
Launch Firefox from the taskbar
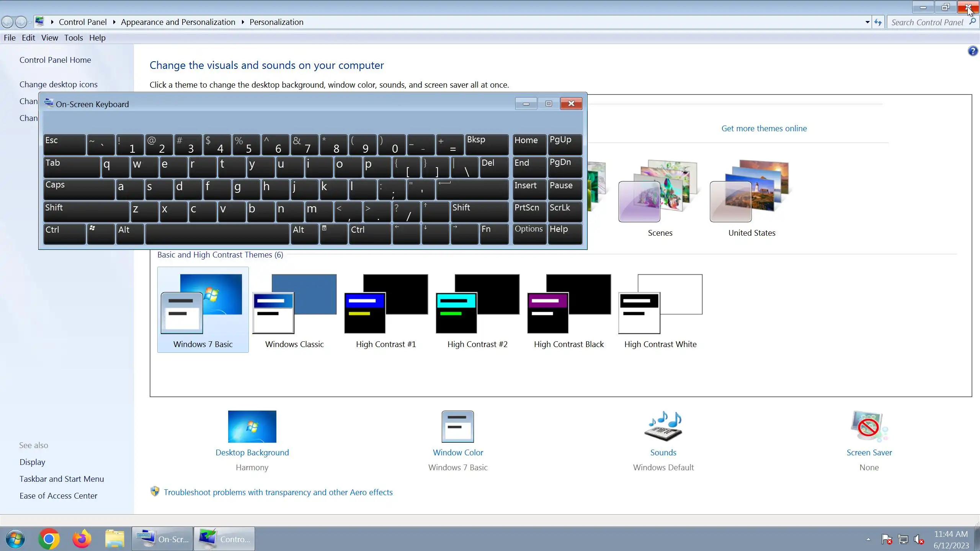pos(82,539)
